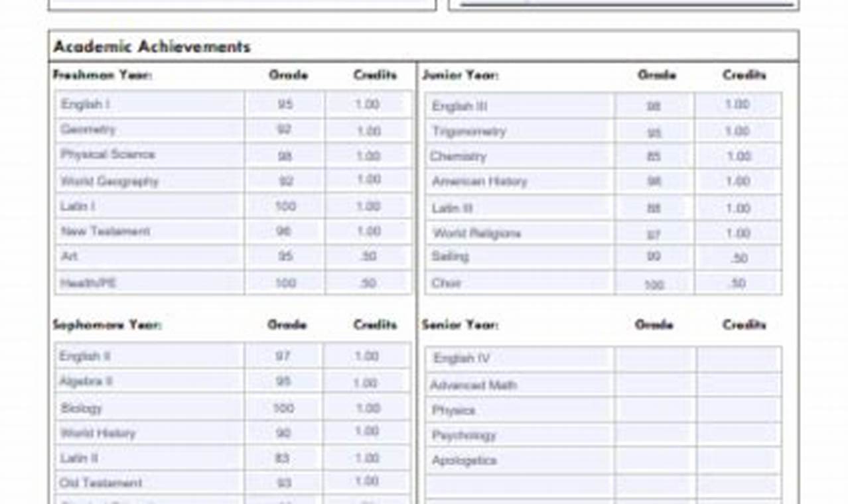This screenshot has height=504, width=848.
Task: Click the English I course name field
Action: point(149,105)
